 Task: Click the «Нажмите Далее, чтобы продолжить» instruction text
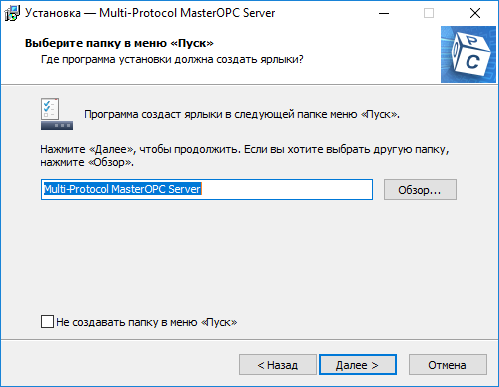pos(140,149)
